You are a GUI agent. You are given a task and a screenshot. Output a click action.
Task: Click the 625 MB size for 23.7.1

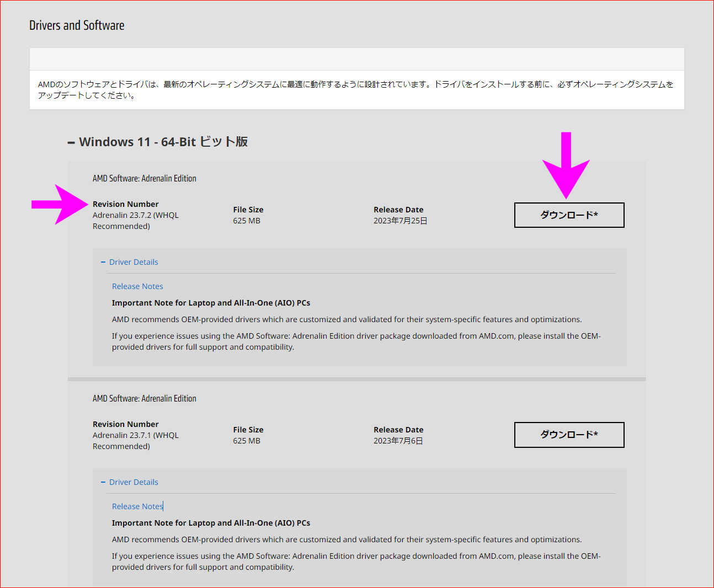coord(247,441)
